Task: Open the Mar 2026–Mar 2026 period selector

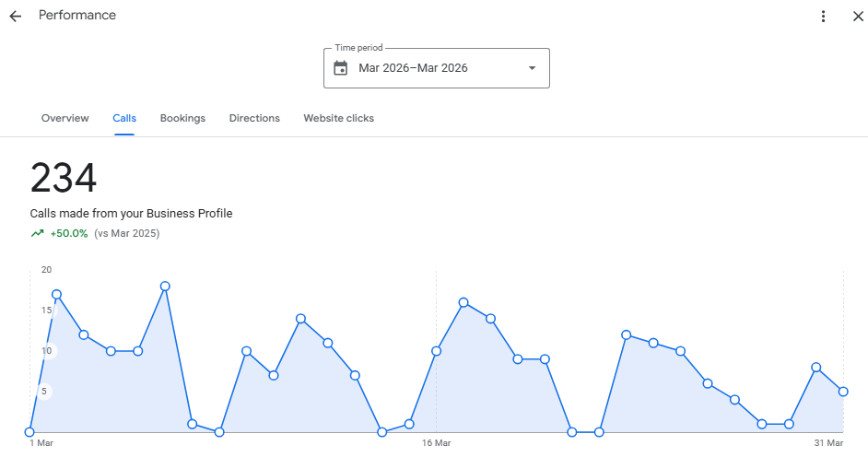Action: (x=436, y=68)
